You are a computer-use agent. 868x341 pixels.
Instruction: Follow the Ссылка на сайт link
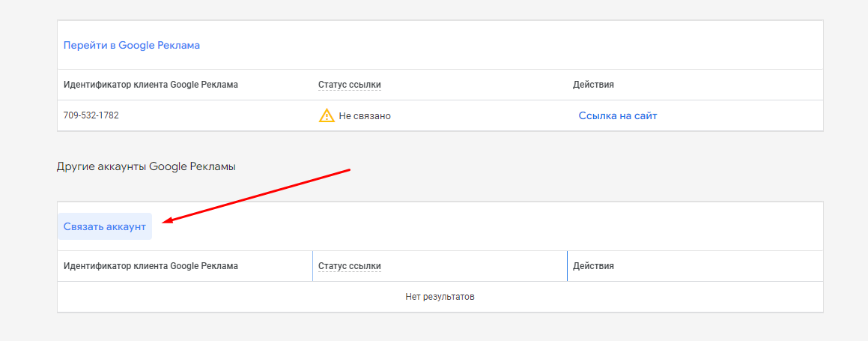[618, 115]
